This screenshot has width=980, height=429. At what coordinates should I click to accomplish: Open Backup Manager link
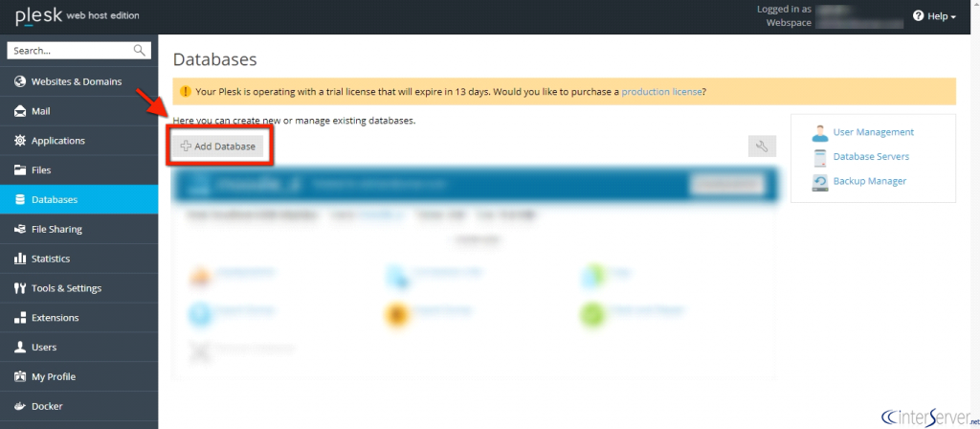pos(869,181)
